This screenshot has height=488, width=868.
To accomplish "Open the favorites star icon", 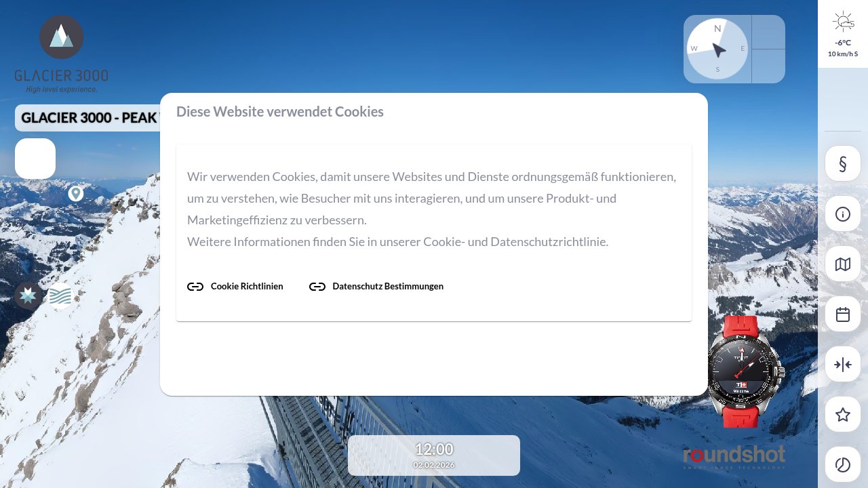I will (843, 415).
